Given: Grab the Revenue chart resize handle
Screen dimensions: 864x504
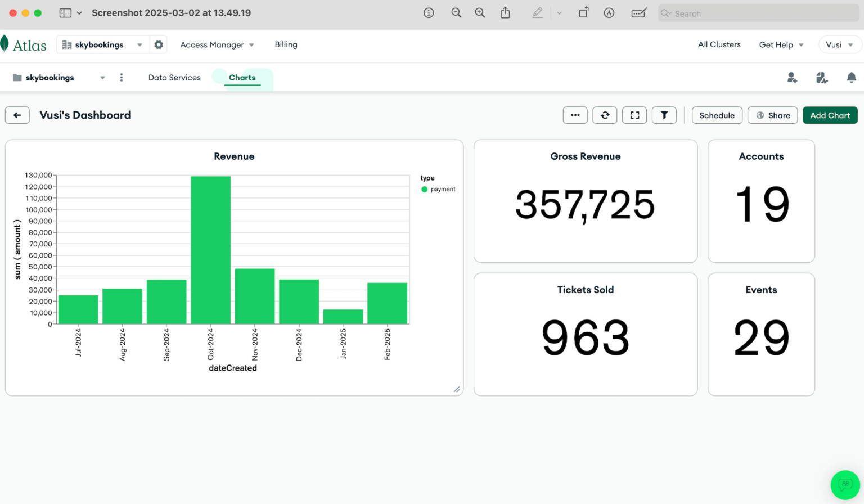Looking at the screenshot, I should coord(457,389).
